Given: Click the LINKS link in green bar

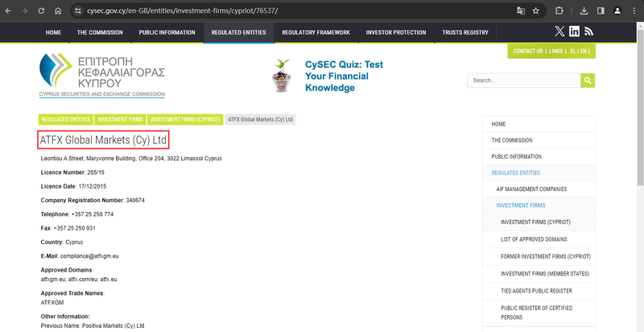Looking at the screenshot, I should (x=555, y=52).
